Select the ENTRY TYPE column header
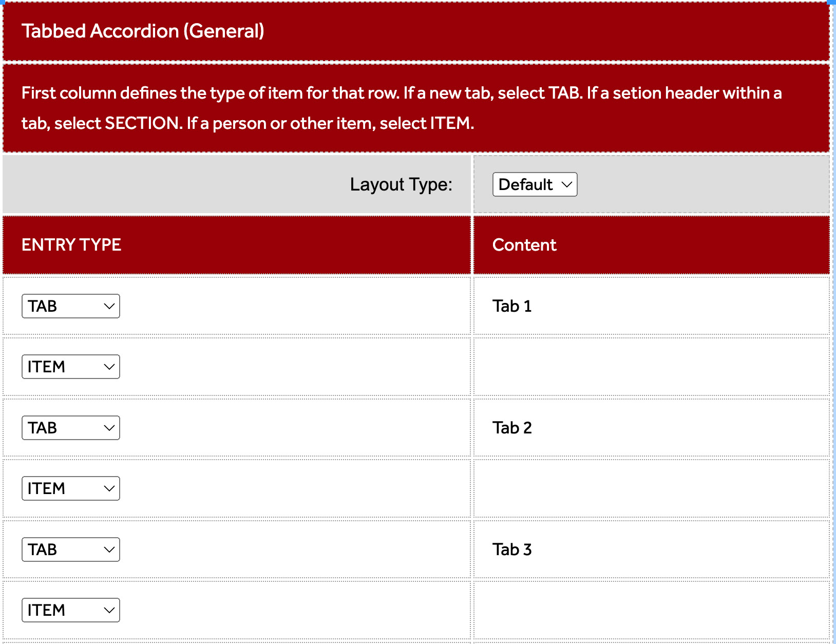This screenshot has width=836, height=644. (71, 245)
